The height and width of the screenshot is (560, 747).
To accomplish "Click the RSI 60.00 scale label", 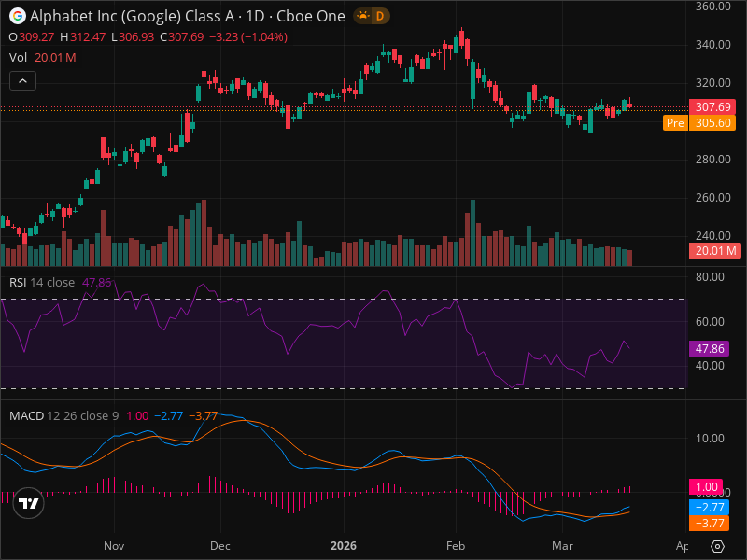I will [x=710, y=322].
